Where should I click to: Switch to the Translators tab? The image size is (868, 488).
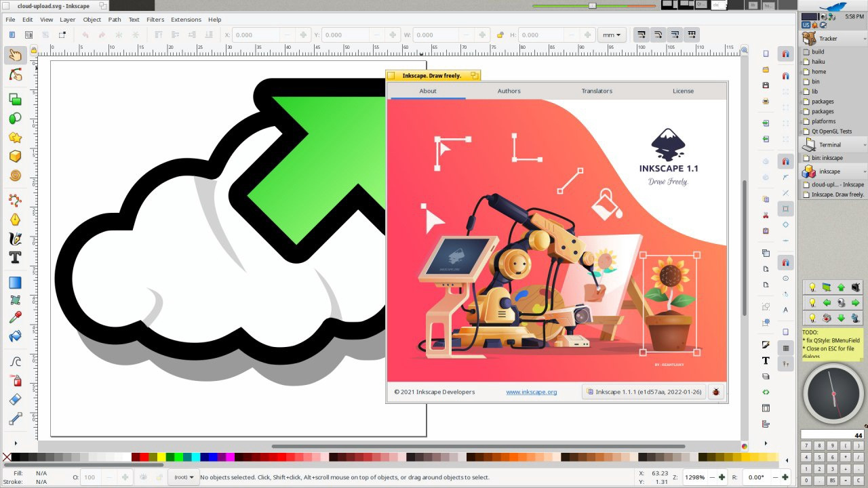(x=597, y=91)
